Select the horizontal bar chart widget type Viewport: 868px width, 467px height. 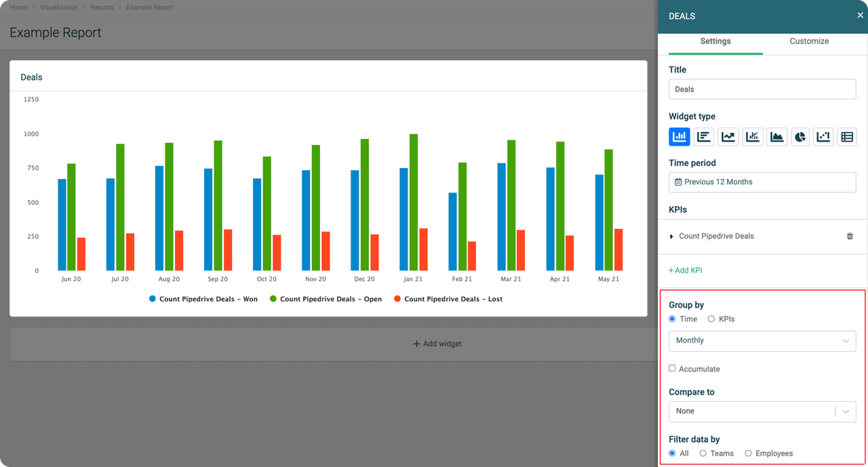(x=704, y=137)
